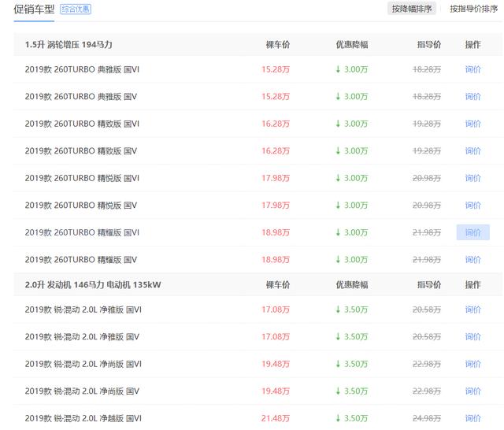Click green down-arrow on 精致版 国VI discount
The width and height of the screenshot is (504, 430).
(x=339, y=124)
